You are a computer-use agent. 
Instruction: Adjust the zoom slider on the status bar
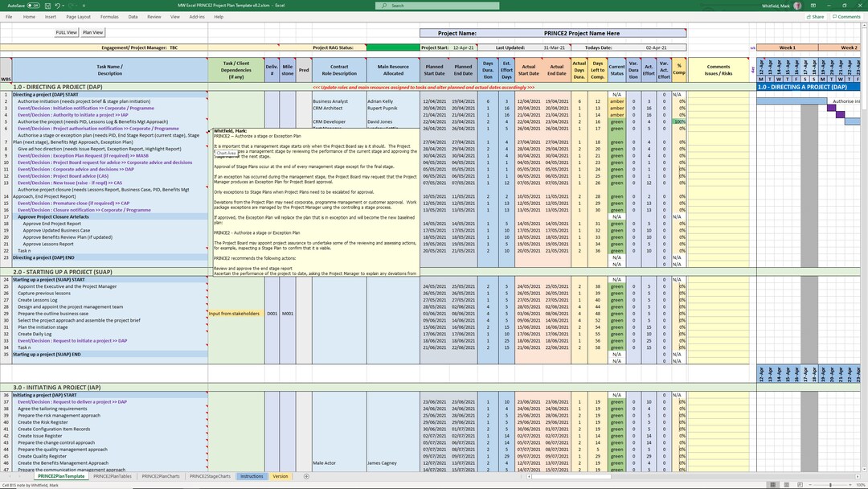[x=830, y=484]
